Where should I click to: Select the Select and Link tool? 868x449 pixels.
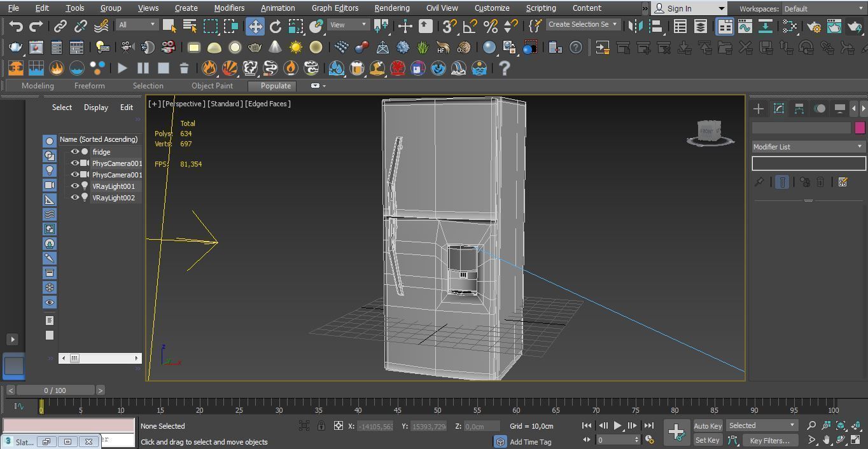pyautogui.click(x=60, y=26)
